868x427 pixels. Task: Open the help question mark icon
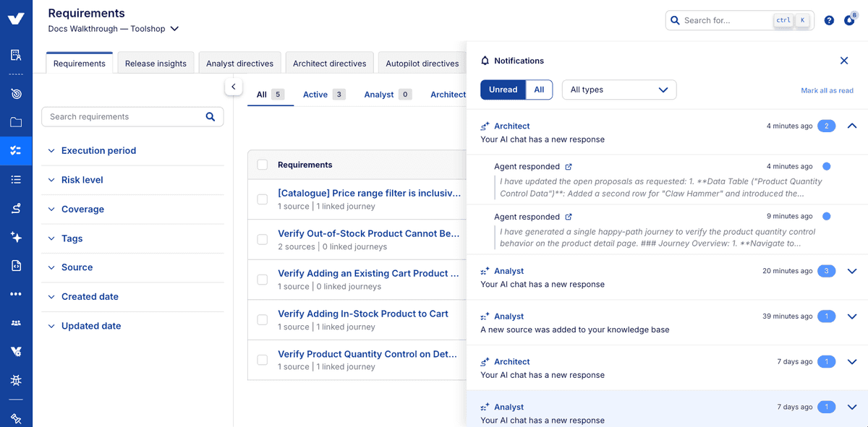(829, 20)
